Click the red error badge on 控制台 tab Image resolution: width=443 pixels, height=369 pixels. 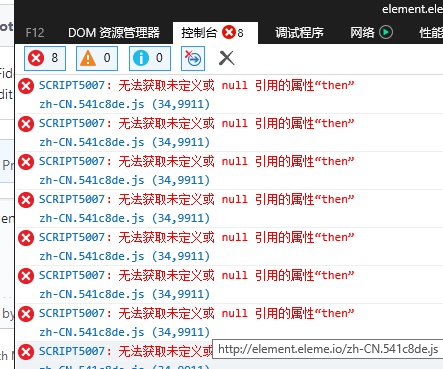(229, 32)
